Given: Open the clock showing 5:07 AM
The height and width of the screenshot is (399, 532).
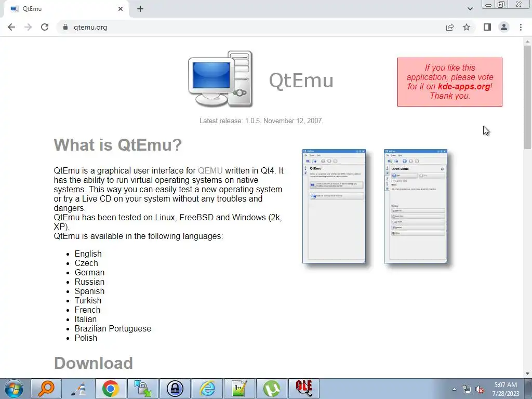Looking at the screenshot, I should [506, 389].
